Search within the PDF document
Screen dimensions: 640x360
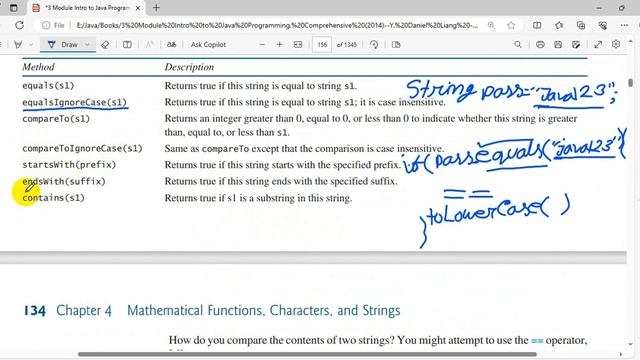click(x=518, y=44)
